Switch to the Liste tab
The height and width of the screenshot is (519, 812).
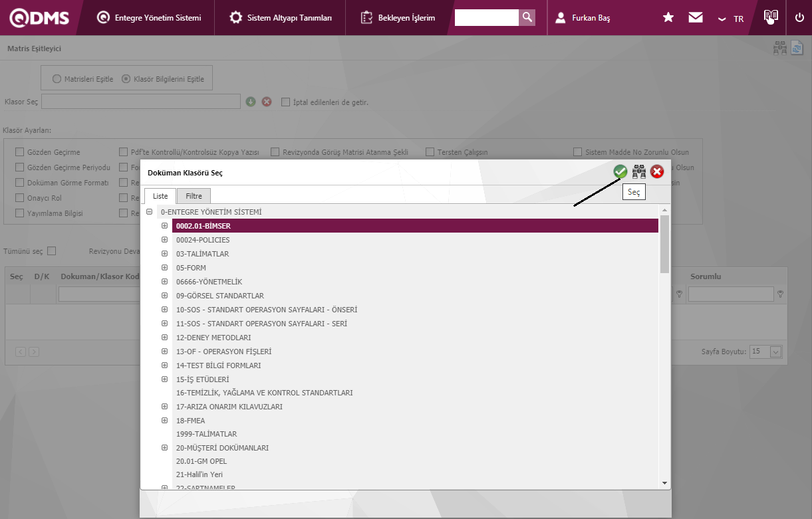pyautogui.click(x=160, y=196)
